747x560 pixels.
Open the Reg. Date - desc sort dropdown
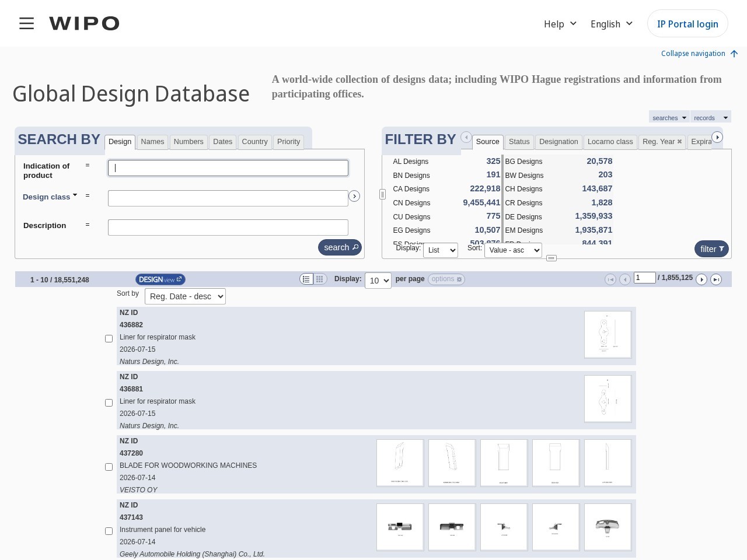point(185,296)
